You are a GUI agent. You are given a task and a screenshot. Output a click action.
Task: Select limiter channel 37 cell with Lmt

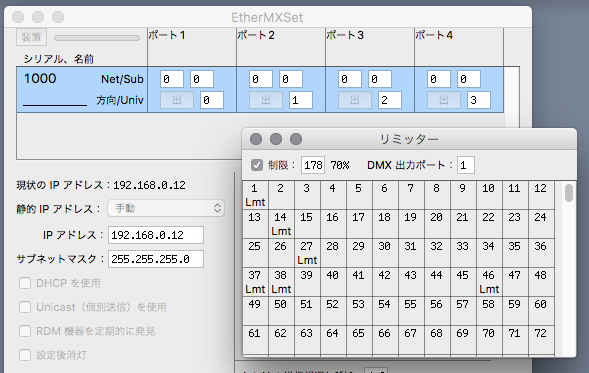coord(255,282)
